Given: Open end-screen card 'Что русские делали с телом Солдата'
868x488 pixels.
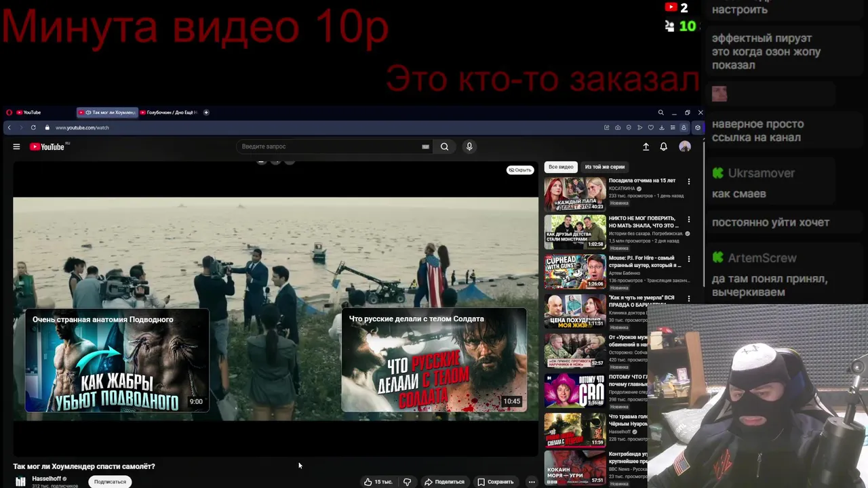Looking at the screenshot, I should pos(434,361).
